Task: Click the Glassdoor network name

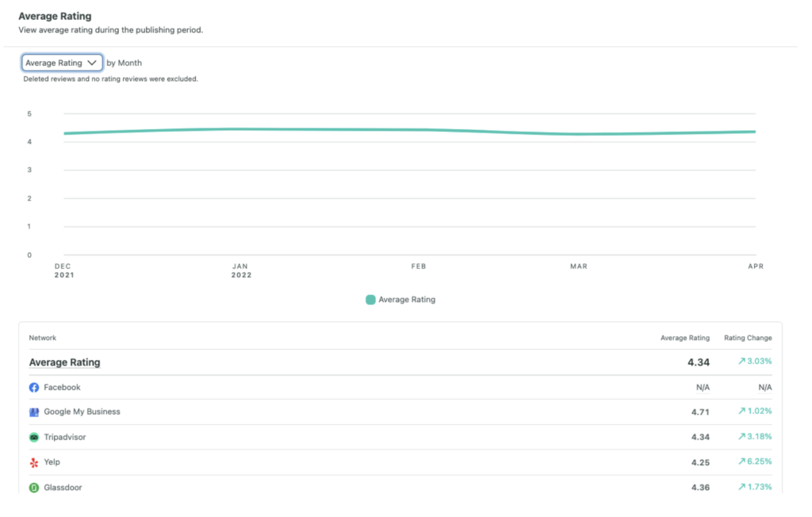Action: point(63,488)
